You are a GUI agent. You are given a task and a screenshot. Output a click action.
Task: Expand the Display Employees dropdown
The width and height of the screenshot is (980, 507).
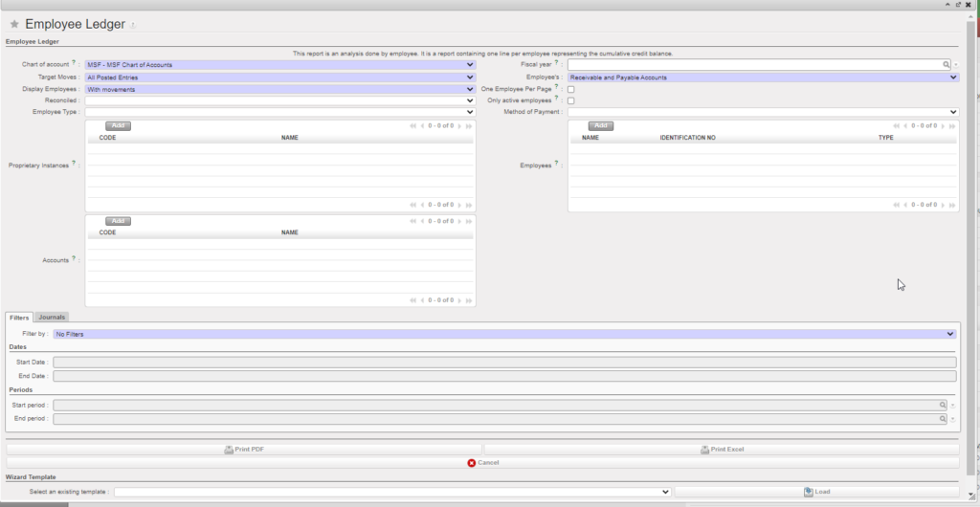point(280,89)
